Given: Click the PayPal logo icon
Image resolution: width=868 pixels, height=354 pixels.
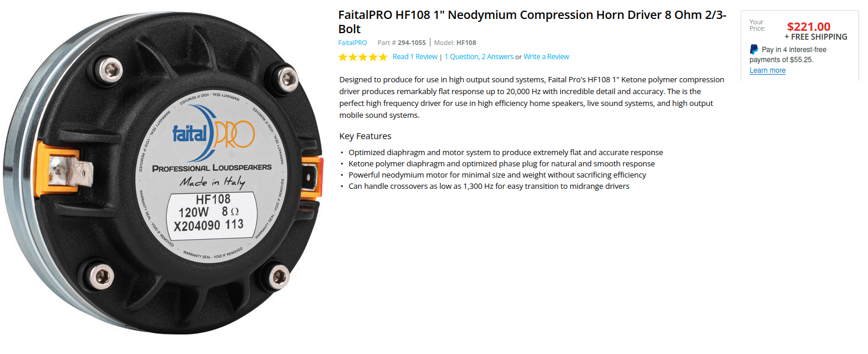Looking at the screenshot, I should point(754,50).
